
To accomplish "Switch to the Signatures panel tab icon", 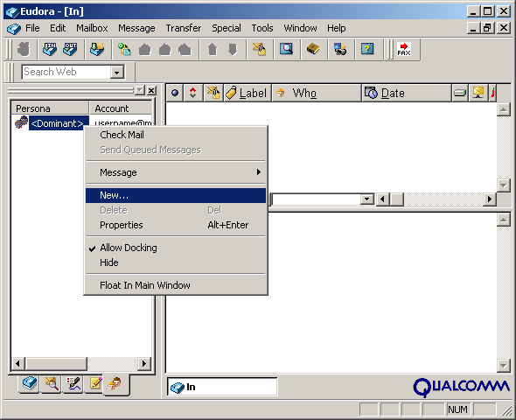I will coord(73,383).
